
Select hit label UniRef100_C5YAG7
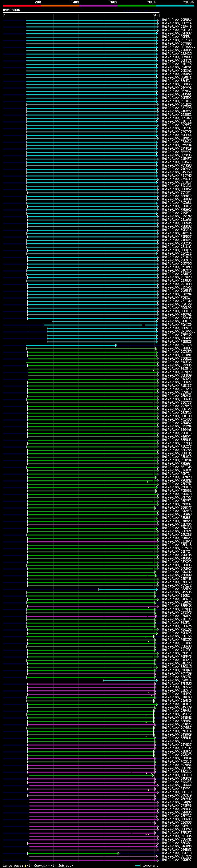tap(177, 91)
